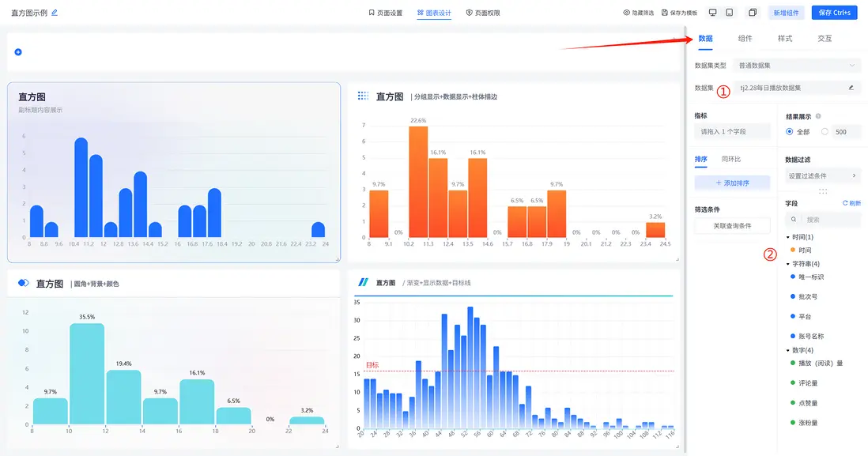Click the 500 result count input
Image resolution: width=868 pixels, height=456 pixels.
(x=846, y=132)
